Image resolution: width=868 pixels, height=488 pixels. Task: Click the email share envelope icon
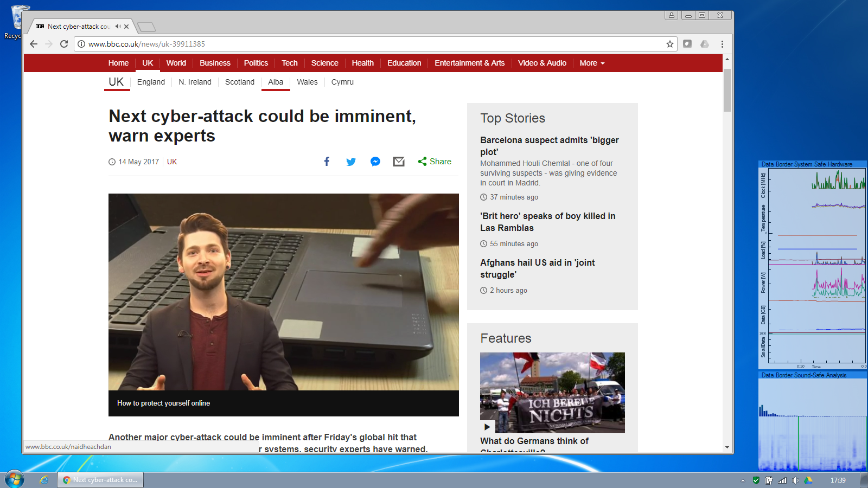coord(399,162)
